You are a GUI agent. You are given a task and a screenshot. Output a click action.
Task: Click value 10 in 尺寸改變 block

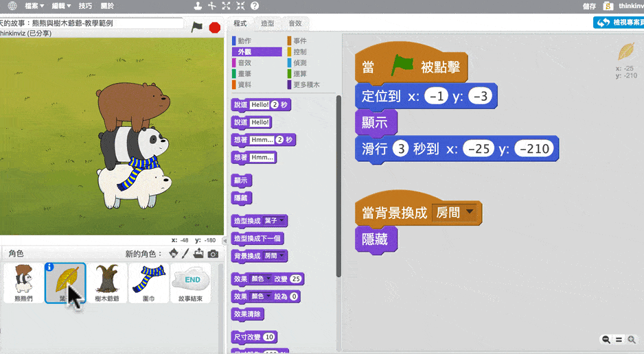tap(268, 337)
